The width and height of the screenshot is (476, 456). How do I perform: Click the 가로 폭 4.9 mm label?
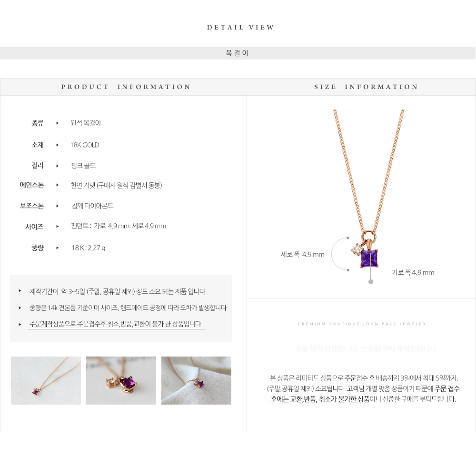(413, 272)
